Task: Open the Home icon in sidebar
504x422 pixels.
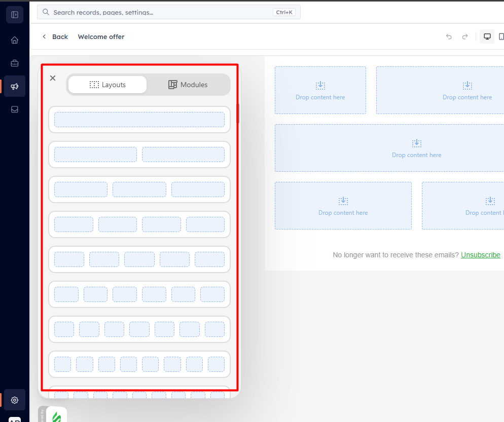Action: click(15, 40)
